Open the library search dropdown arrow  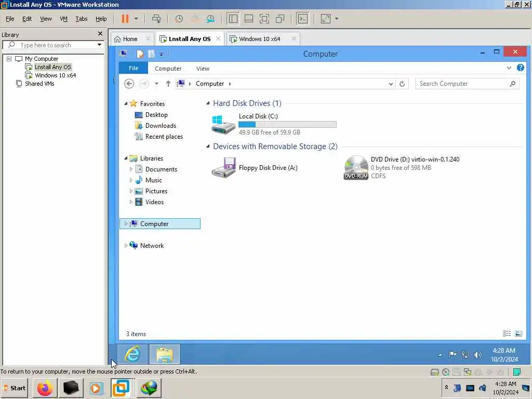tap(99, 45)
